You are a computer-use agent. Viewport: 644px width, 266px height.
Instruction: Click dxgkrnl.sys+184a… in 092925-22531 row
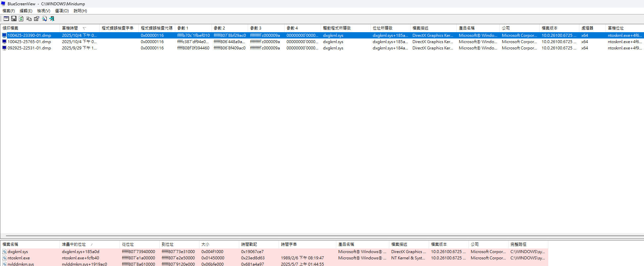[x=390, y=48]
